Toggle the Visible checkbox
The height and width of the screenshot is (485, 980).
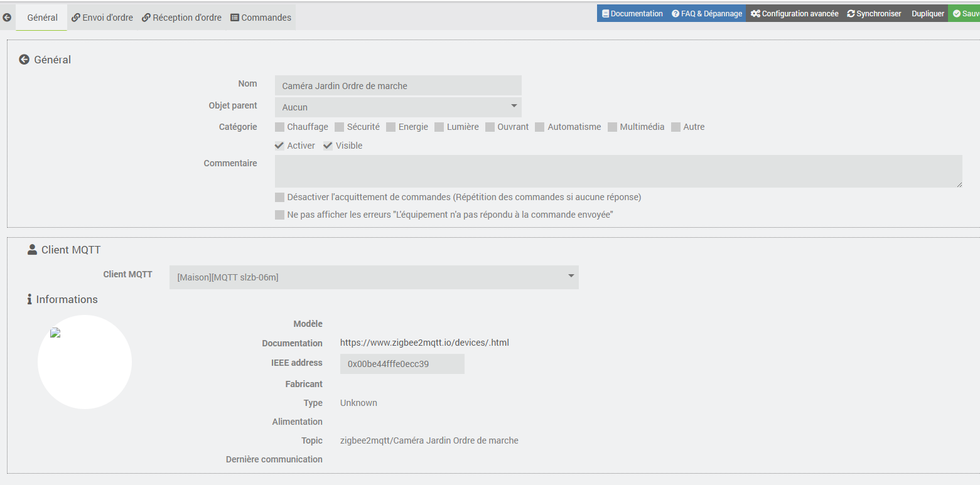(x=328, y=146)
